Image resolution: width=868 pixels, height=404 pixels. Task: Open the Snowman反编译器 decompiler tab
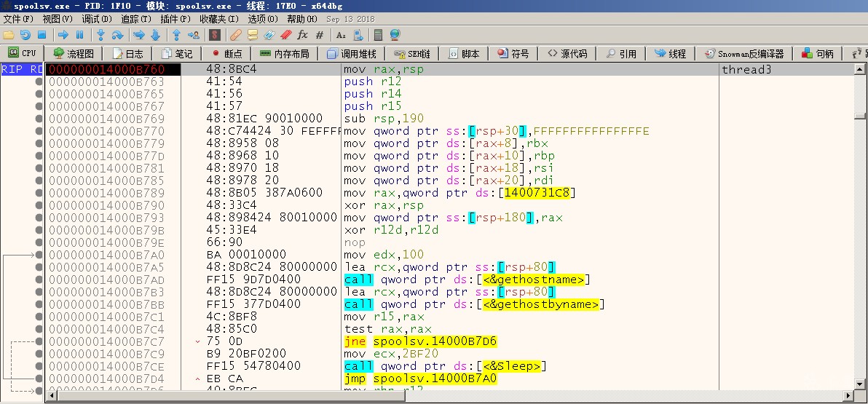pos(744,54)
